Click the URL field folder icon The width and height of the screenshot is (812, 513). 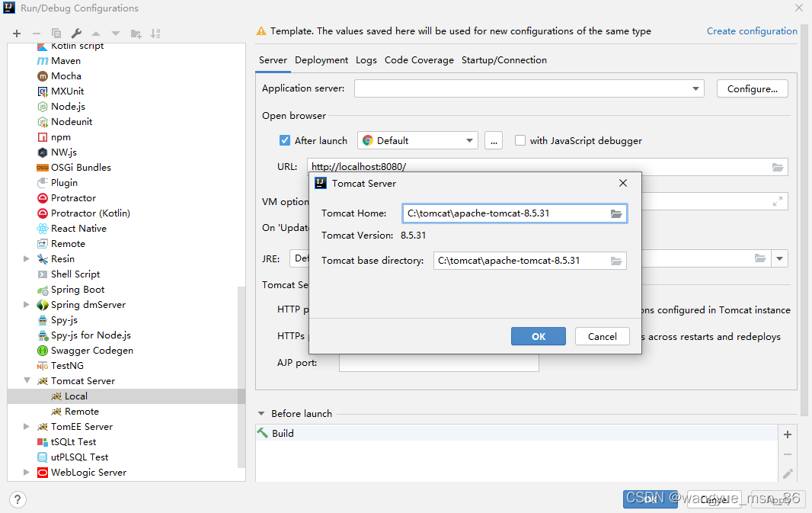(777, 167)
